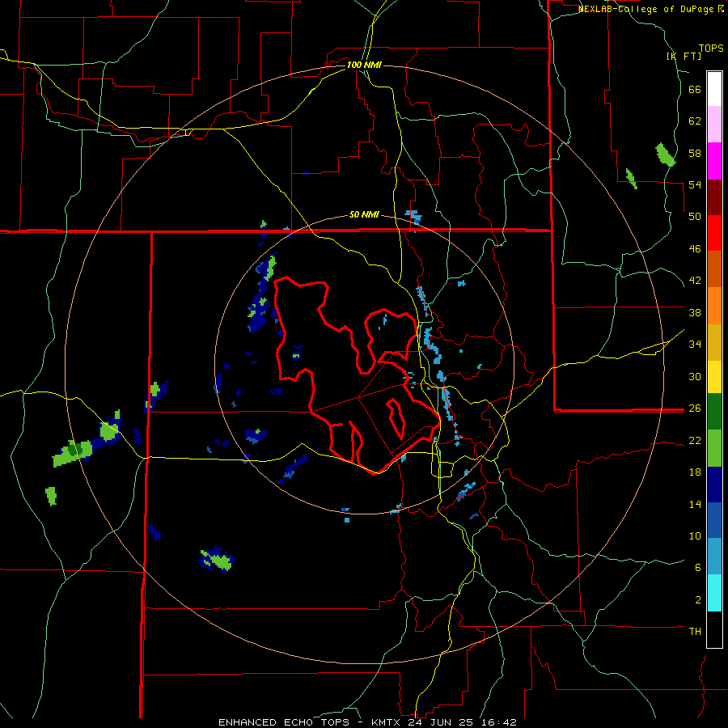Image resolution: width=728 pixels, height=728 pixels.
Task: Click the black threshold swatch at legend bottom
Action: click(714, 629)
